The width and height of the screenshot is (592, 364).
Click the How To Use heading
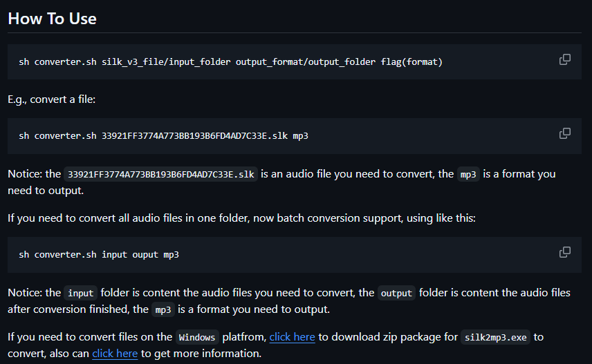52,19
